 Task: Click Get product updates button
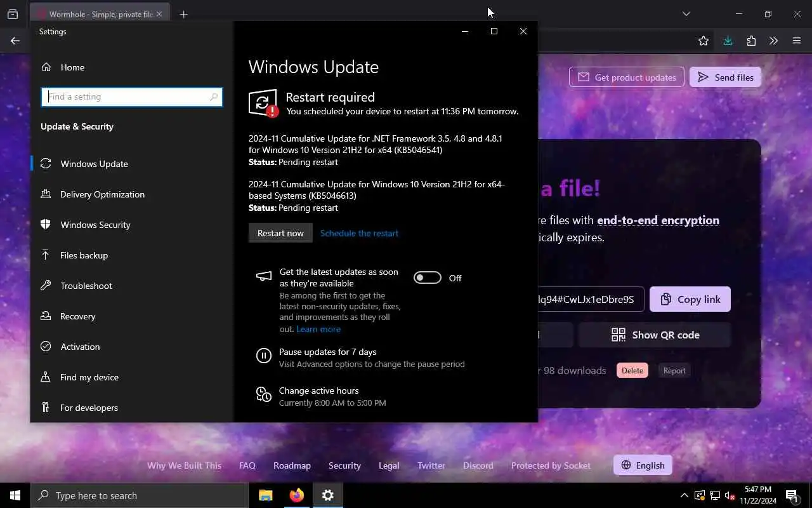(627, 77)
